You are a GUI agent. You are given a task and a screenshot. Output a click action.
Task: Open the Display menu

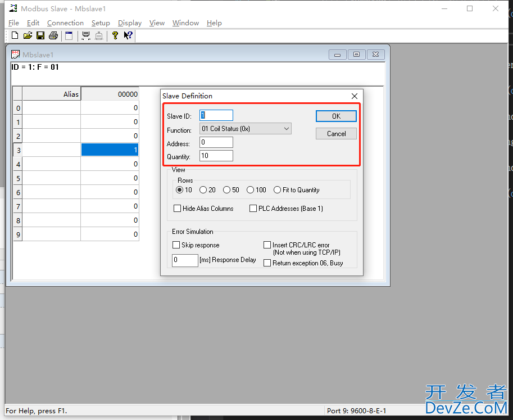(x=130, y=23)
